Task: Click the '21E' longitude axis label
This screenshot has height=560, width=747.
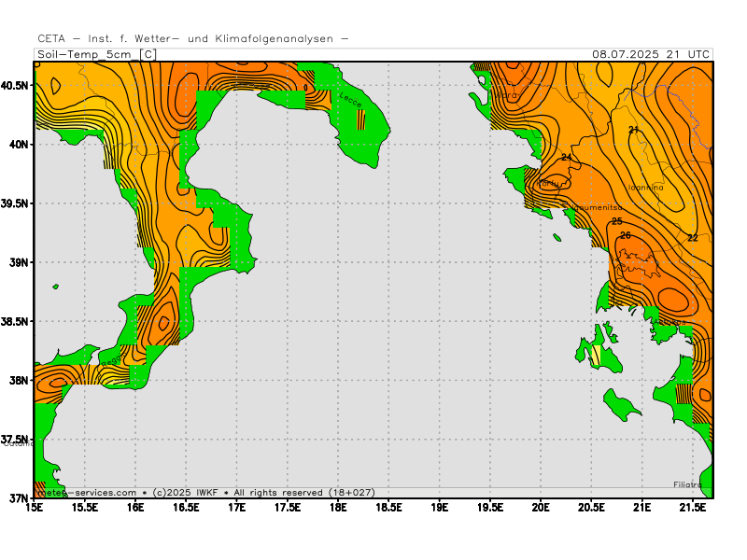Action: coord(642,508)
